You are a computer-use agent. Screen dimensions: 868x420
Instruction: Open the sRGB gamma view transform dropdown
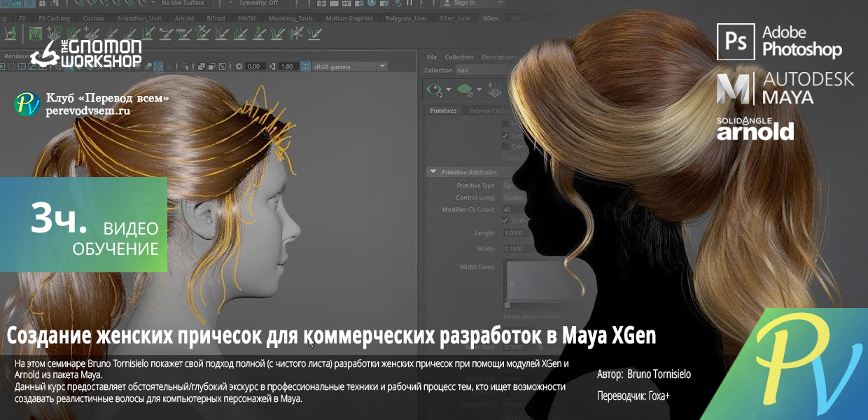click(x=351, y=66)
